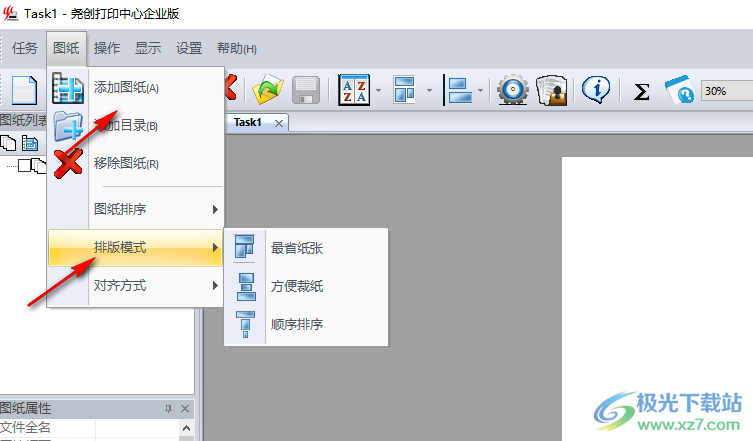
Task: Click the add directory folder icon
Action: [68, 126]
